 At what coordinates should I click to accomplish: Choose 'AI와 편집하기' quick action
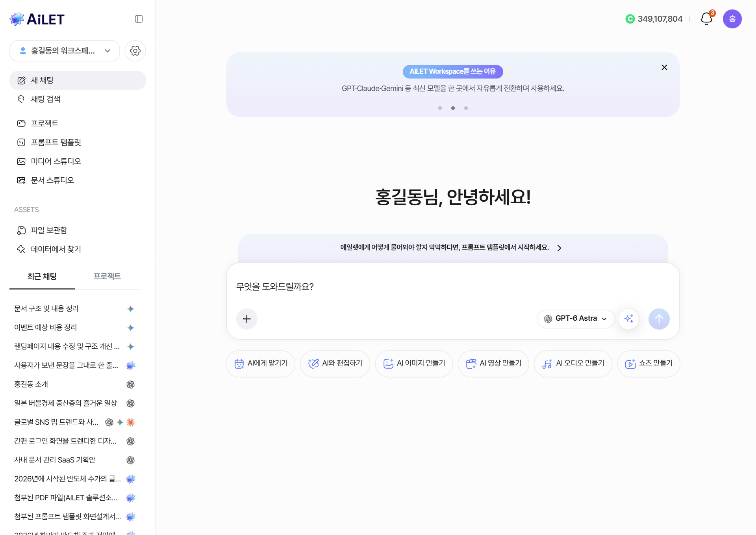[x=335, y=364]
